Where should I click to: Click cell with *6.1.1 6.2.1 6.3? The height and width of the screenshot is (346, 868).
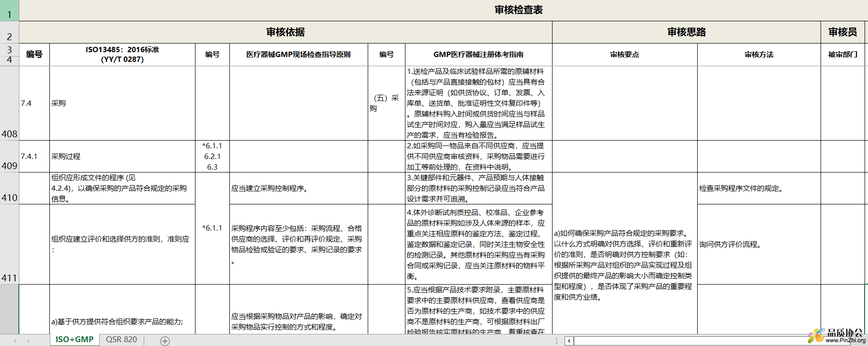pyautogui.click(x=212, y=157)
